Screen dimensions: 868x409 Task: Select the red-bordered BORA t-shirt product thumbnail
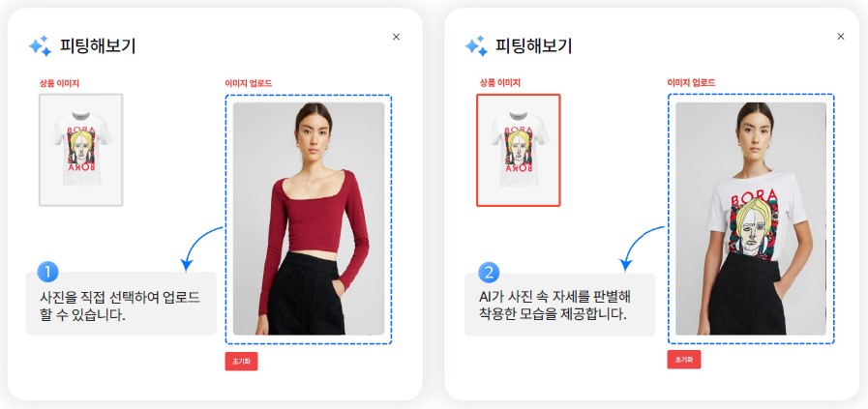[519, 150]
